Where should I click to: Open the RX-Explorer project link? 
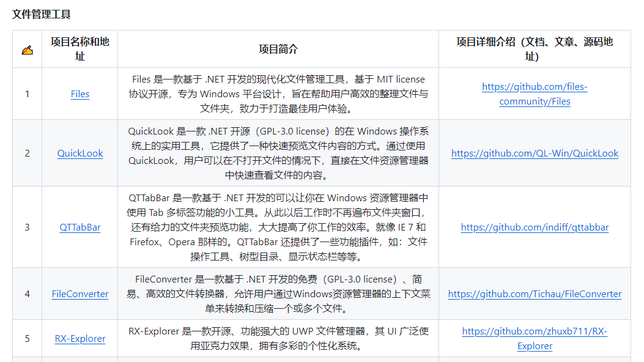80,339
